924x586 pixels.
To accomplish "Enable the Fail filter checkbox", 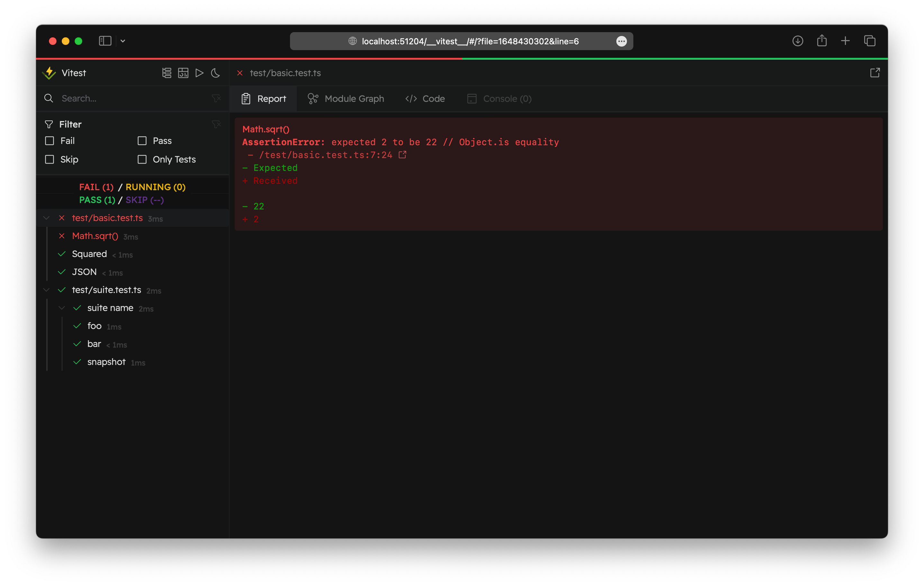I will [49, 141].
